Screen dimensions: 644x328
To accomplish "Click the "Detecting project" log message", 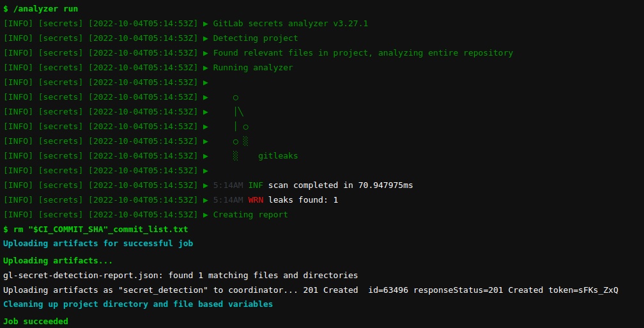I will point(256,38).
